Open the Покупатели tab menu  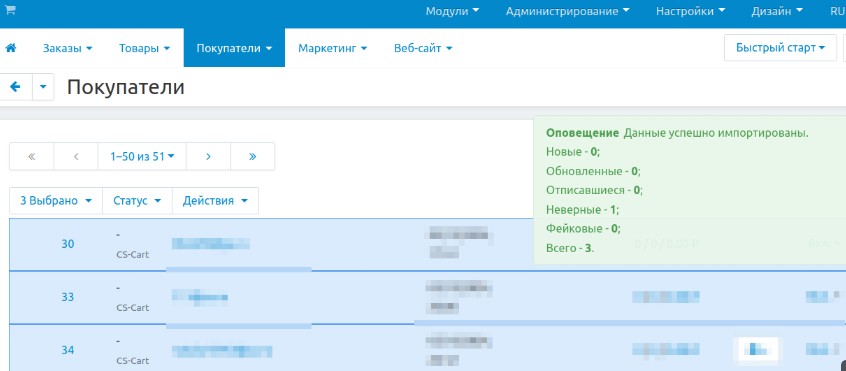234,48
